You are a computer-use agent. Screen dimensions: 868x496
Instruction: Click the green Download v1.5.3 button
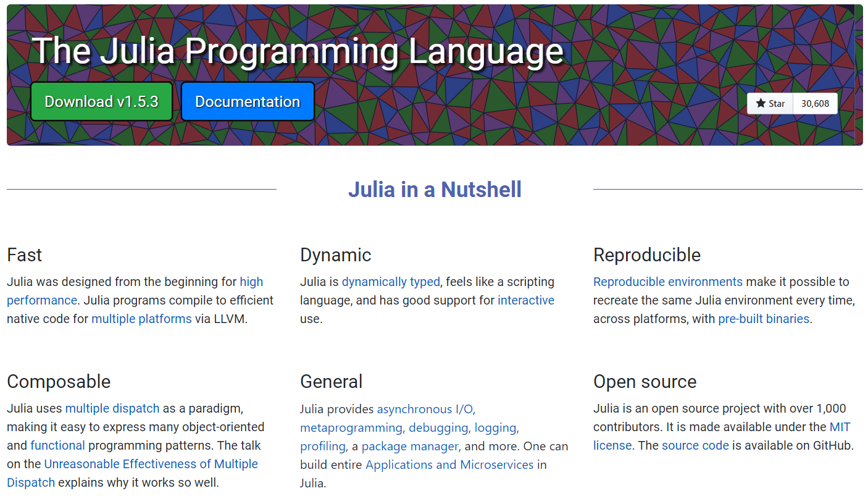click(x=101, y=101)
